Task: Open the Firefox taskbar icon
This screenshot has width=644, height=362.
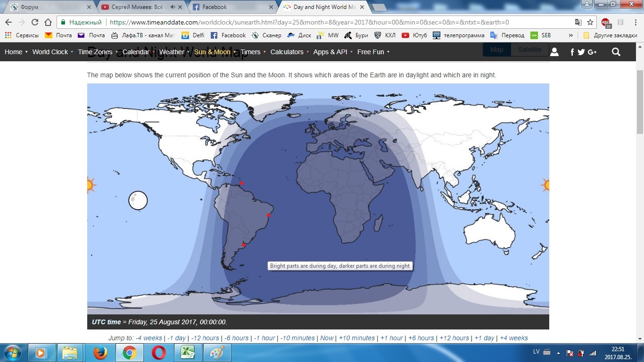Action: (x=100, y=353)
